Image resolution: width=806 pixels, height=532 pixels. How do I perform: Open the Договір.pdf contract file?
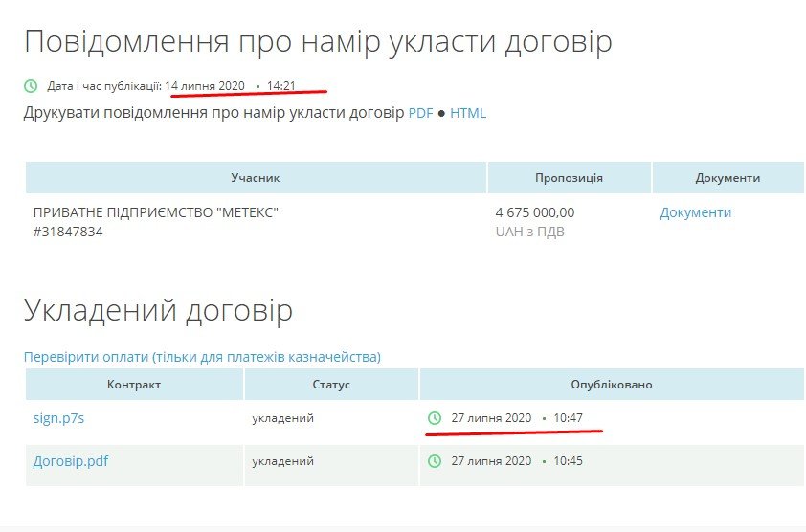click(71, 461)
